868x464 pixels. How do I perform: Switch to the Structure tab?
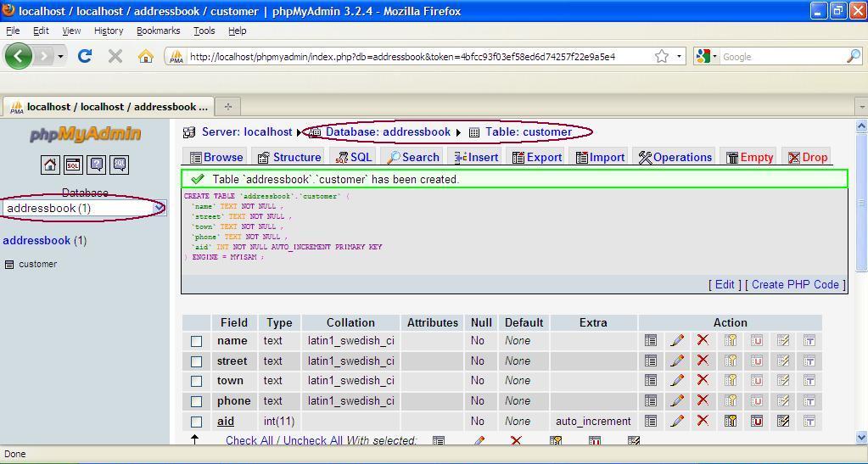[289, 157]
